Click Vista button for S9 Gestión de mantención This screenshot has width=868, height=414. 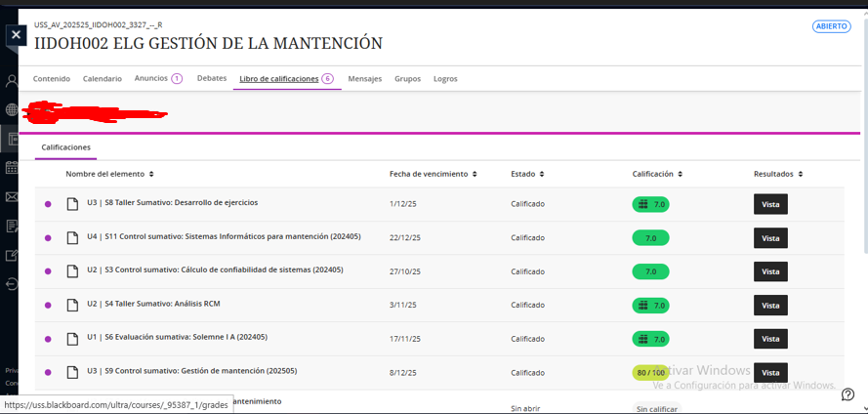770,373
